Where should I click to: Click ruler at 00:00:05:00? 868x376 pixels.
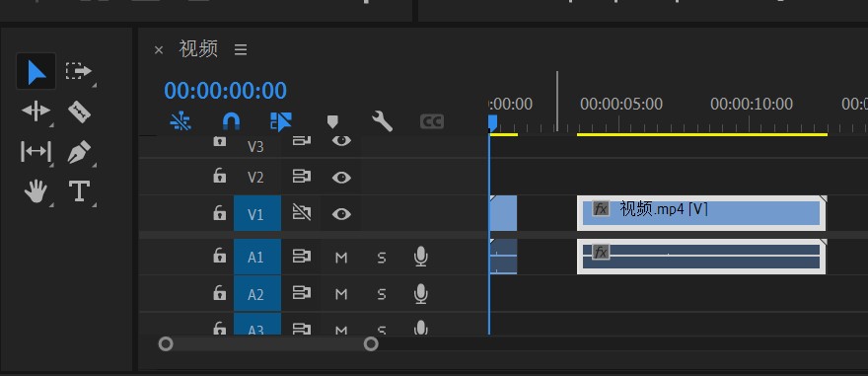621,104
